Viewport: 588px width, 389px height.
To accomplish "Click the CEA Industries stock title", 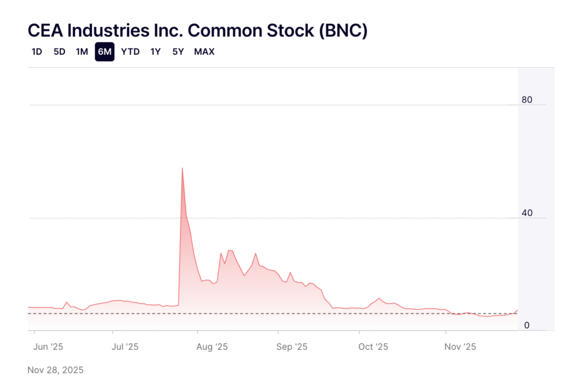I will 198,30.
